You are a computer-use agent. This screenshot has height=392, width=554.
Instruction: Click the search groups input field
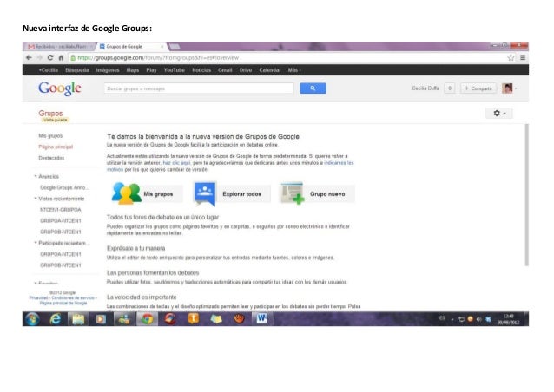[199, 88]
